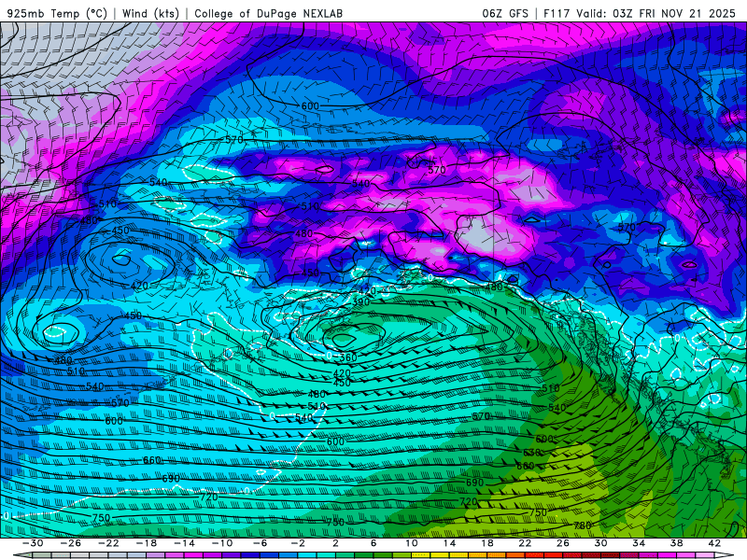Click the '390' height contour label
The height and width of the screenshot is (560, 747).
(361, 301)
